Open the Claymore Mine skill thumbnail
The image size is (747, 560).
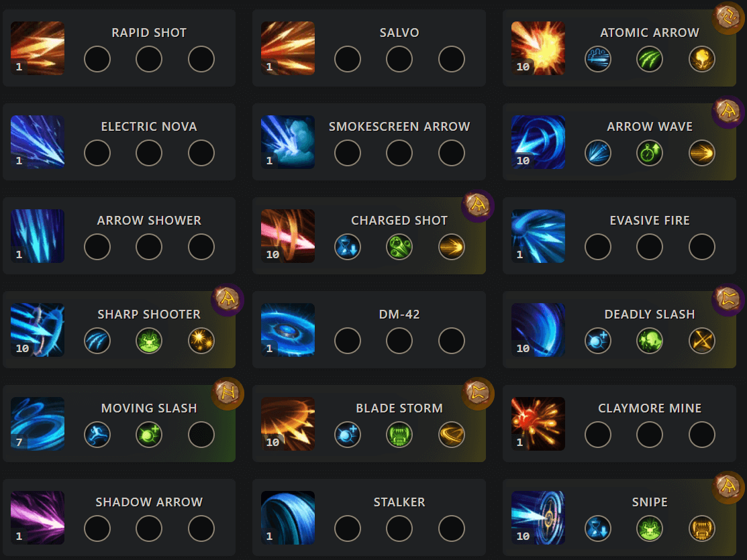[538, 423]
